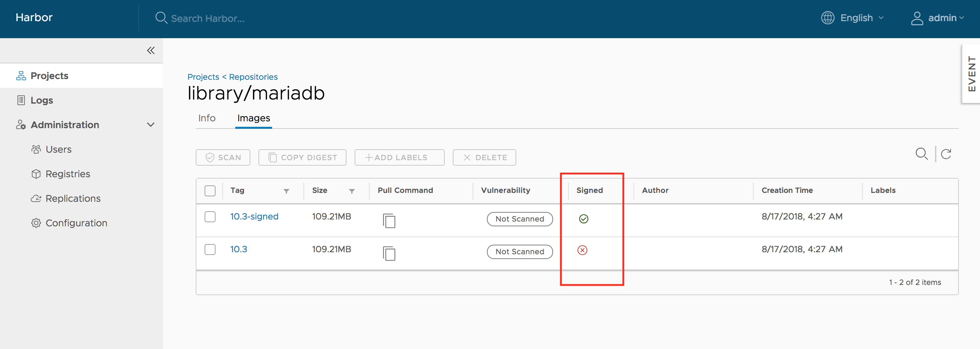Toggle the select-all checkbox in header

[x=210, y=191]
